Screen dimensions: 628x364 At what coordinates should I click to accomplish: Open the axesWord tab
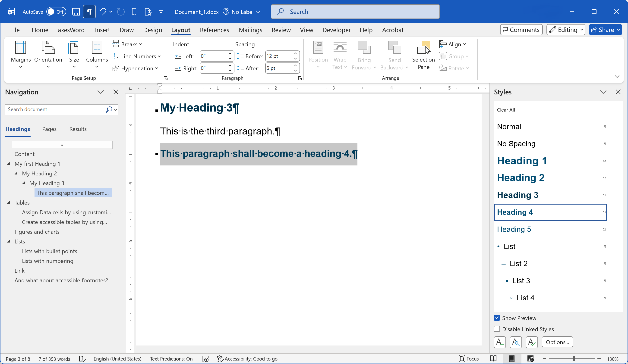pos(71,30)
